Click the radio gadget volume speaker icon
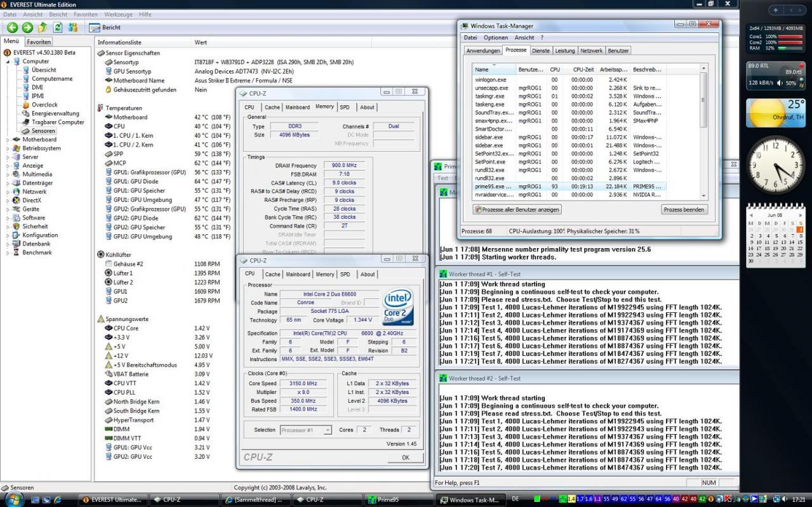 click(x=779, y=83)
